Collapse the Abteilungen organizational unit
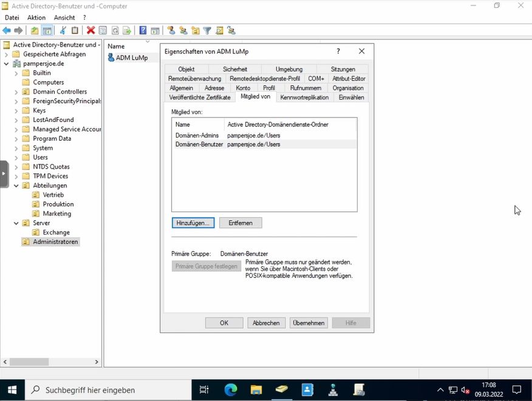The image size is (532, 401). [16, 186]
